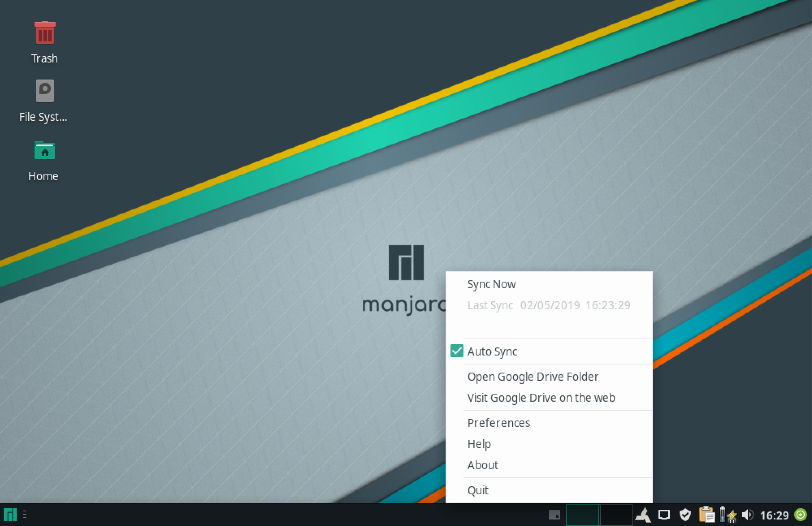Toggle the Auto Sync checkbox
Image resolution: width=812 pixels, height=526 pixels.
pyautogui.click(x=457, y=351)
